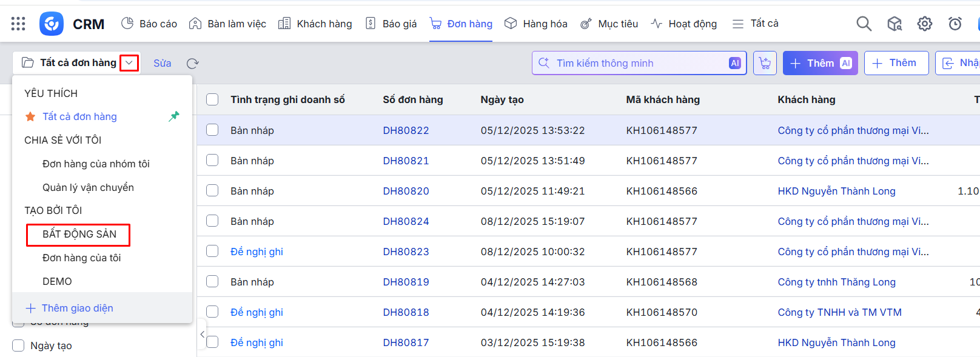Click the refresh icon beside Sửa
The image size is (980, 357).
[193, 64]
